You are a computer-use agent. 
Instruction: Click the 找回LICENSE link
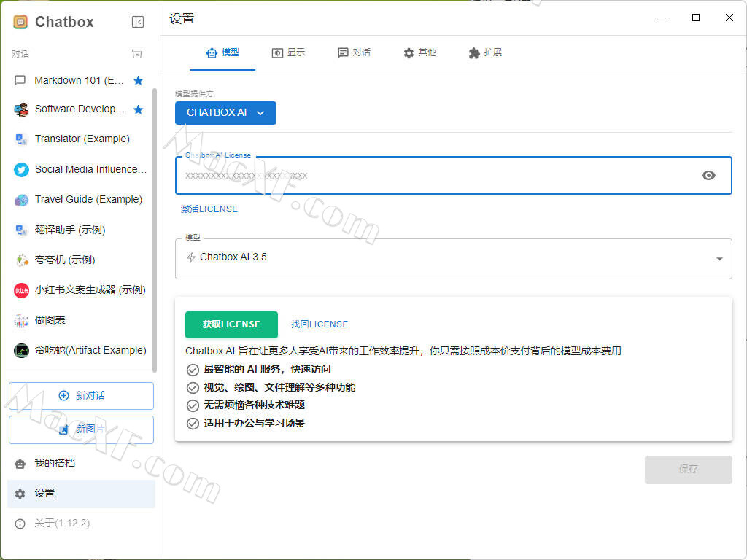pos(320,324)
